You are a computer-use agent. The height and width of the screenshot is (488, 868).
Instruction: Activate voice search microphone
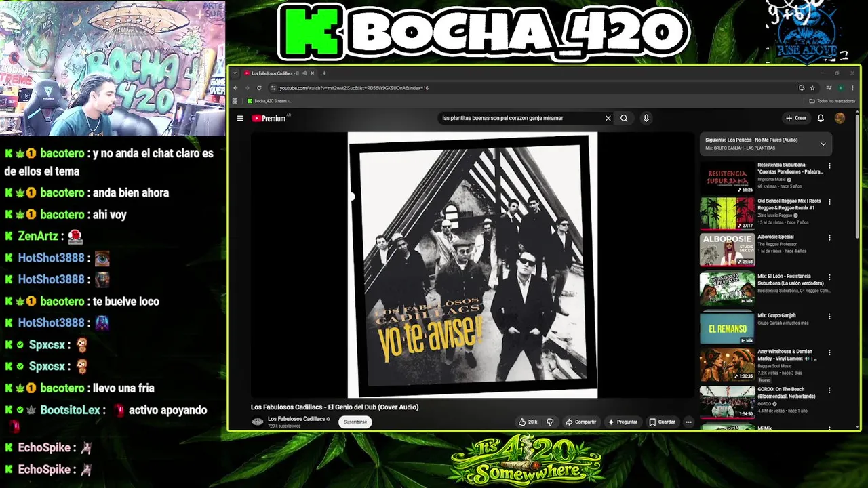(646, 118)
